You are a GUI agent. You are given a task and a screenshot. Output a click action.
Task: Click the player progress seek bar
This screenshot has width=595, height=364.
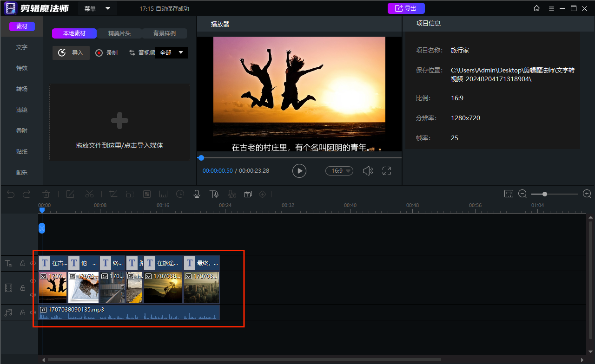click(299, 158)
